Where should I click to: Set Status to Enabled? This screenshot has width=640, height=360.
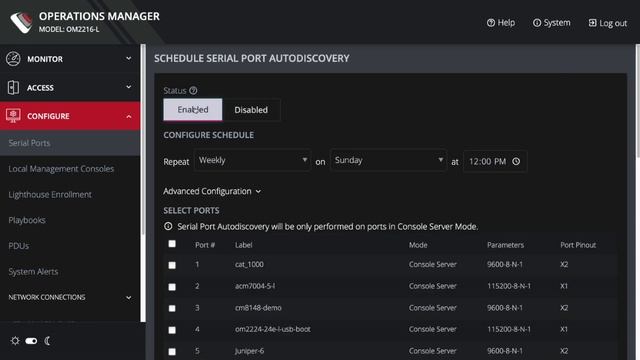point(193,109)
